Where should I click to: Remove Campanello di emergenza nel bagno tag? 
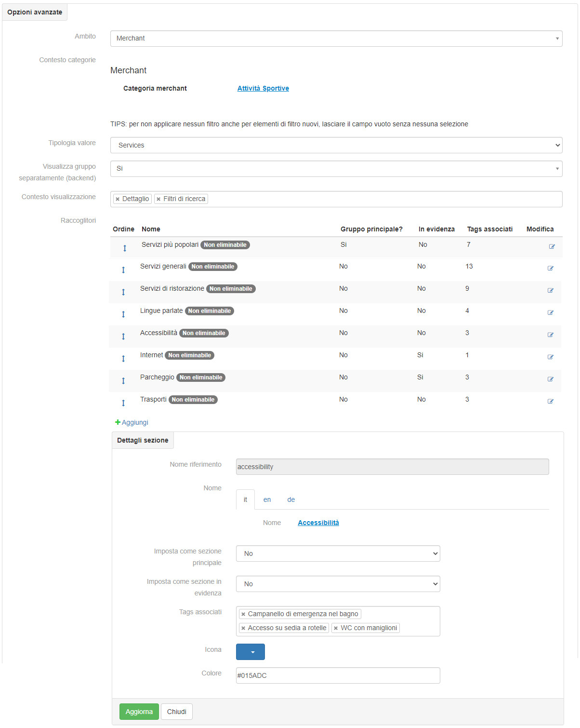tap(243, 614)
